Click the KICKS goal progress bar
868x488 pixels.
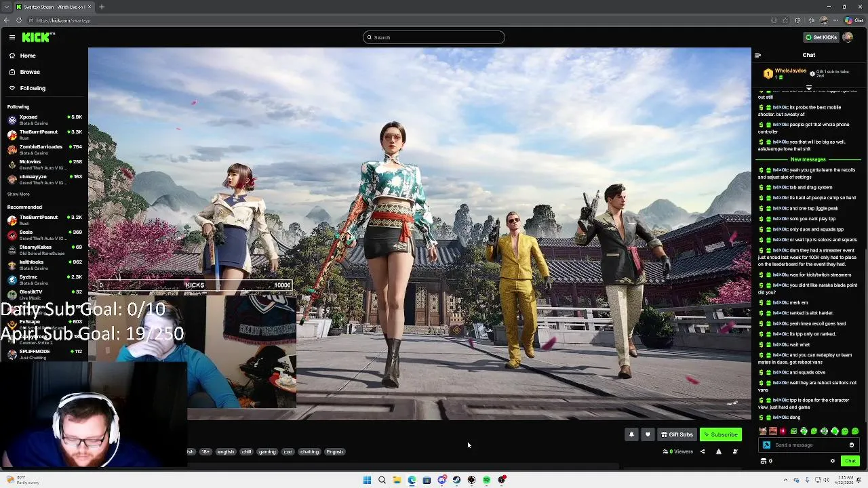click(195, 285)
